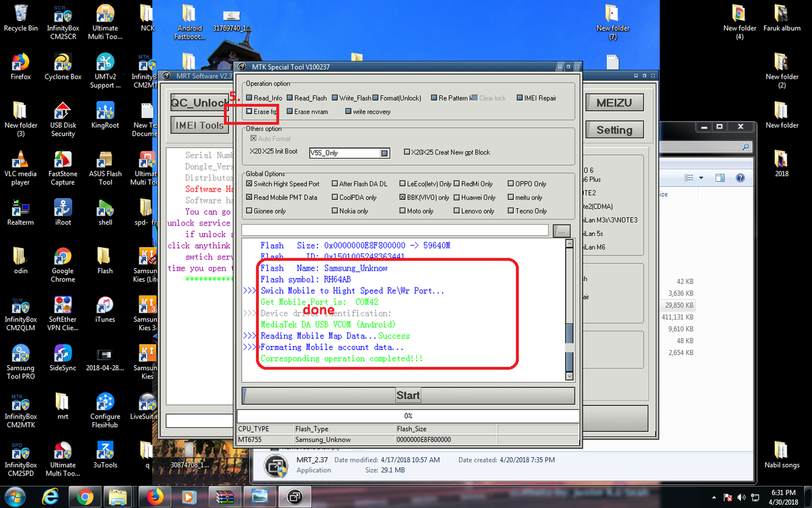
Task: Open the 3uTools desktop shortcut
Action: pos(105,455)
